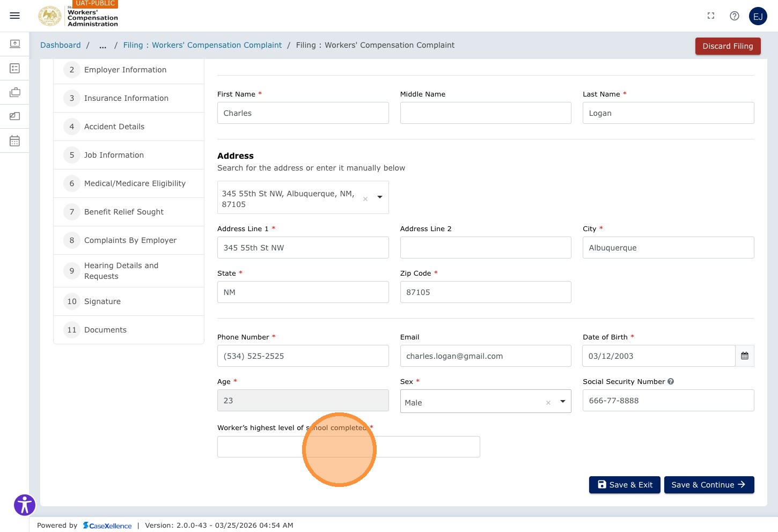The height and width of the screenshot is (532, 778).
Task: Focus the Zip Code field
Action: [x=486, y=292]
